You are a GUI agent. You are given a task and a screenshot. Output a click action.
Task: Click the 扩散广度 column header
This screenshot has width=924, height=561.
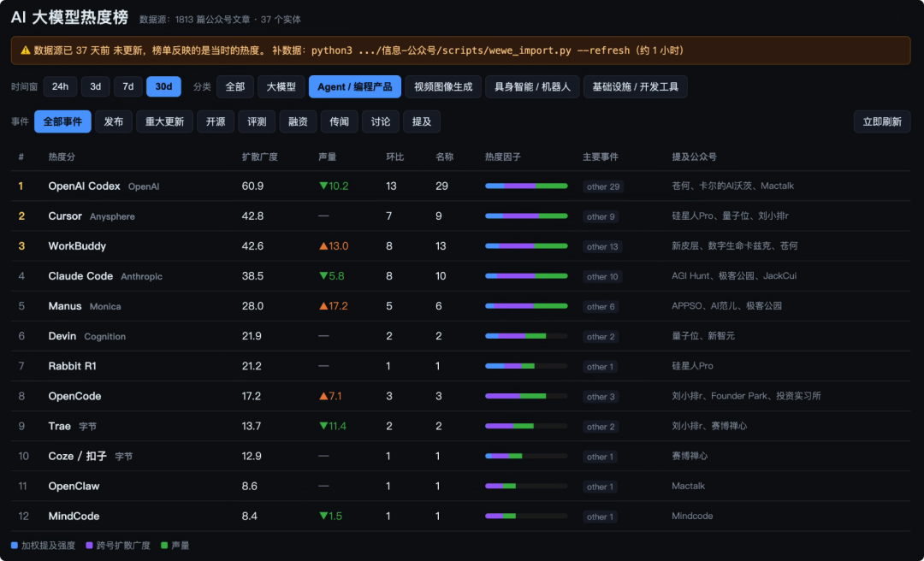tap(260, 156)
